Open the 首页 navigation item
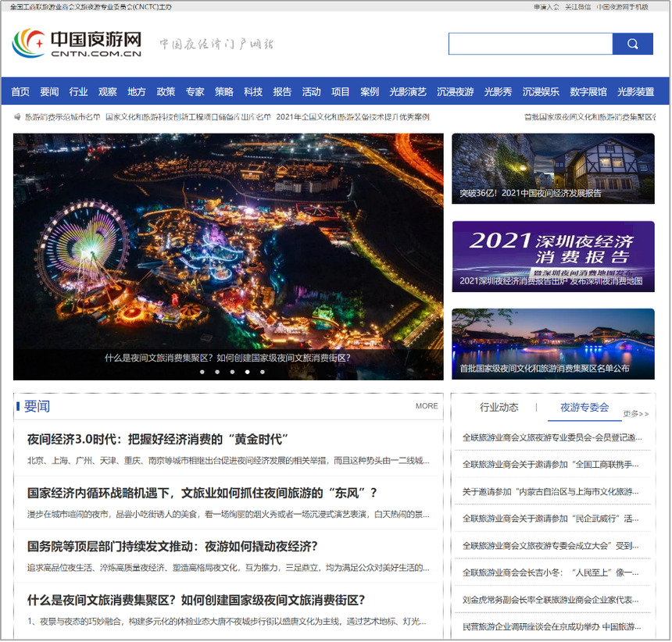This screenshot has width=672, height=642. tap(20, 91)
